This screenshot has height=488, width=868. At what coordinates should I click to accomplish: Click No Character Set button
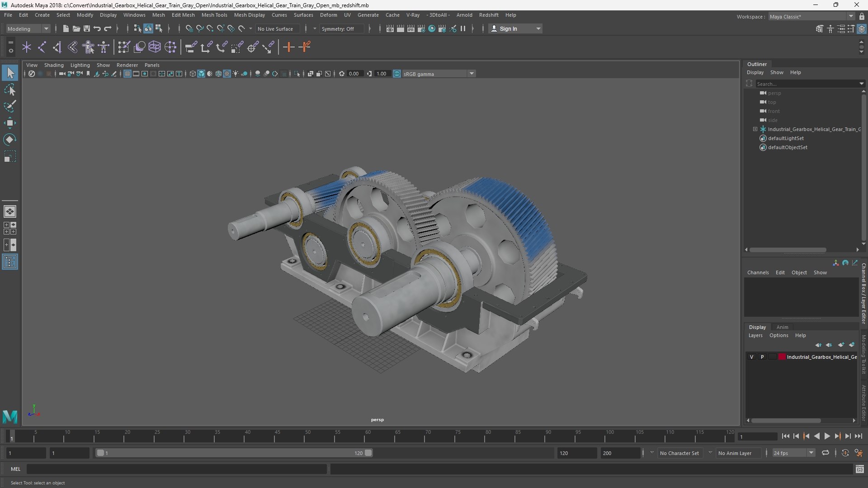pyautogui.click(x=679, y=453)
